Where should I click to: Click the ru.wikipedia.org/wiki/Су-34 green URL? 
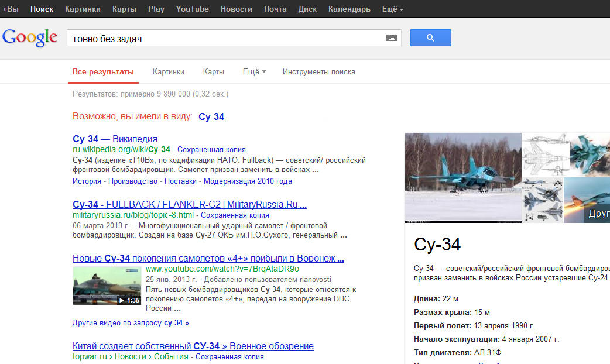[x=121, y=150]
